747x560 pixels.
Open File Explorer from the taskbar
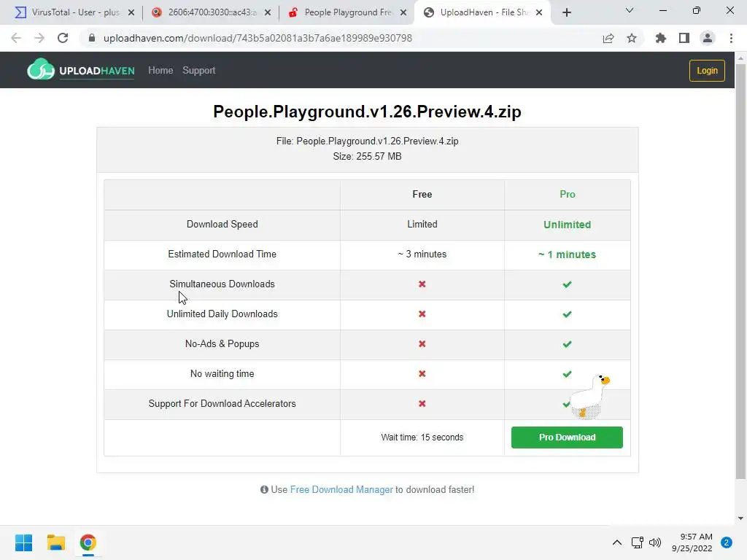56,542
